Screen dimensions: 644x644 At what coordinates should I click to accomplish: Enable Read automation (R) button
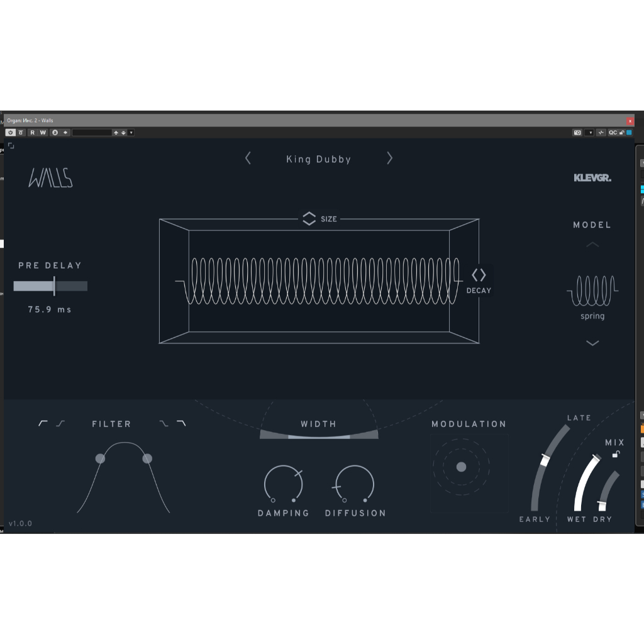click(33, 133)
